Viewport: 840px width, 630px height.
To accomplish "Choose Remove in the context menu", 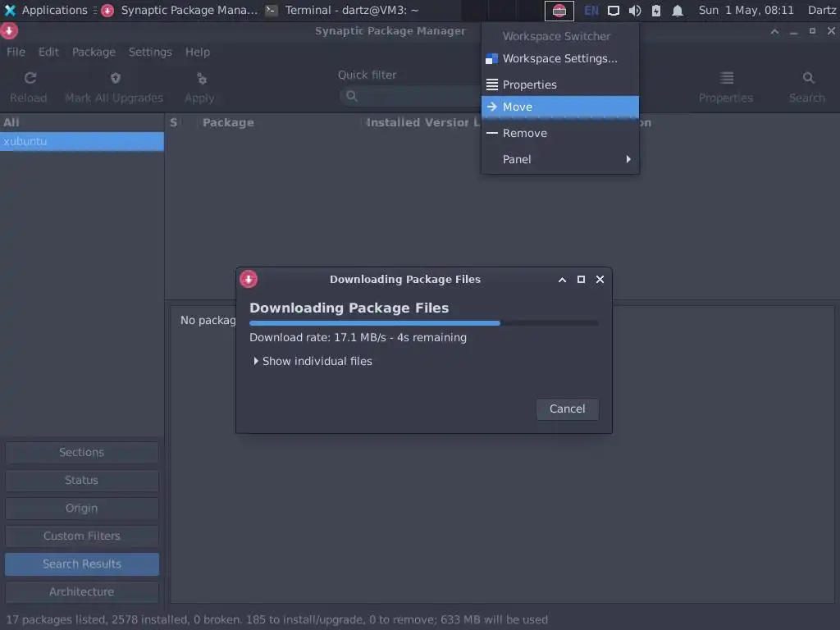I will pyautogui.click(x=560, y=133).
